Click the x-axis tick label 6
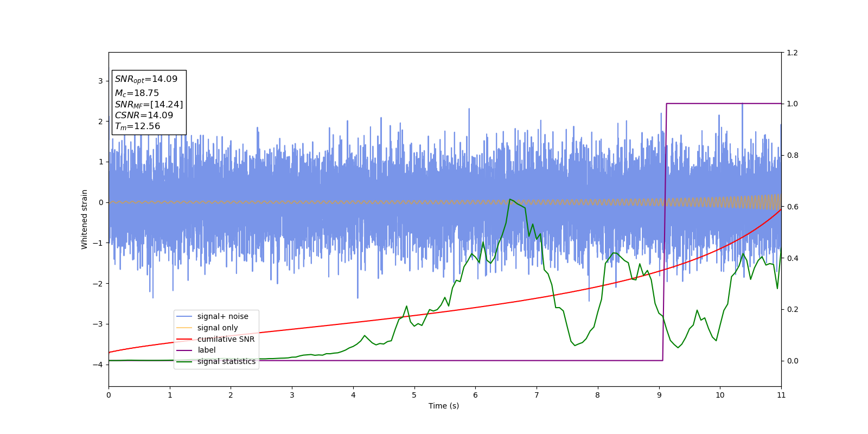Screen dimensions: 868x434 click(x=476, y=395)
